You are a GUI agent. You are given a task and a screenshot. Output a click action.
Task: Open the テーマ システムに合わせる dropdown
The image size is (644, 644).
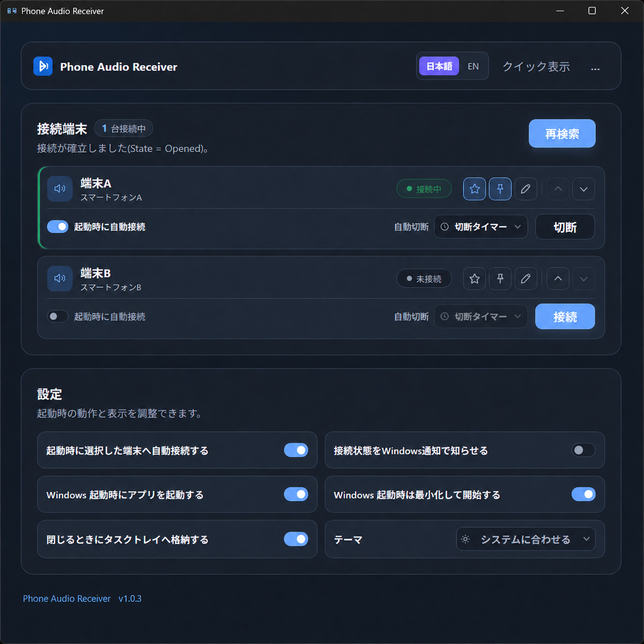click(x=526, y=539)
